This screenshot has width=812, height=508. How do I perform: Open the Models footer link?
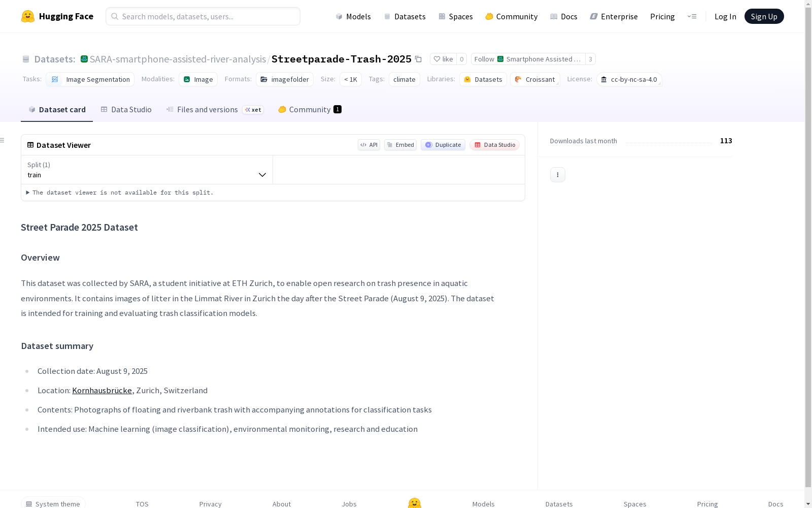(x=484, y=504)
